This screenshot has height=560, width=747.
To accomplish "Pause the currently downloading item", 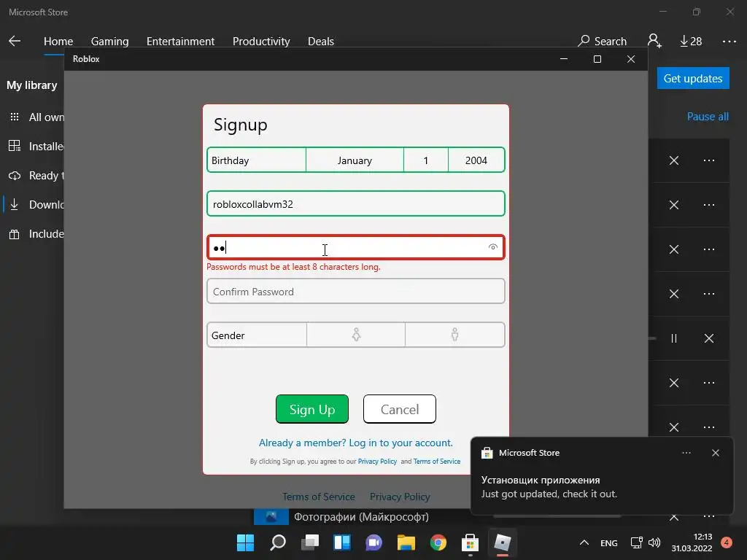I will (x=673, y=338).
